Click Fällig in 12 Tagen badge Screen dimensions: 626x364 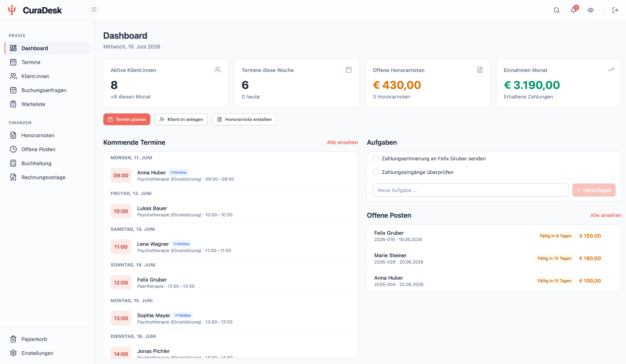(555, 281)
